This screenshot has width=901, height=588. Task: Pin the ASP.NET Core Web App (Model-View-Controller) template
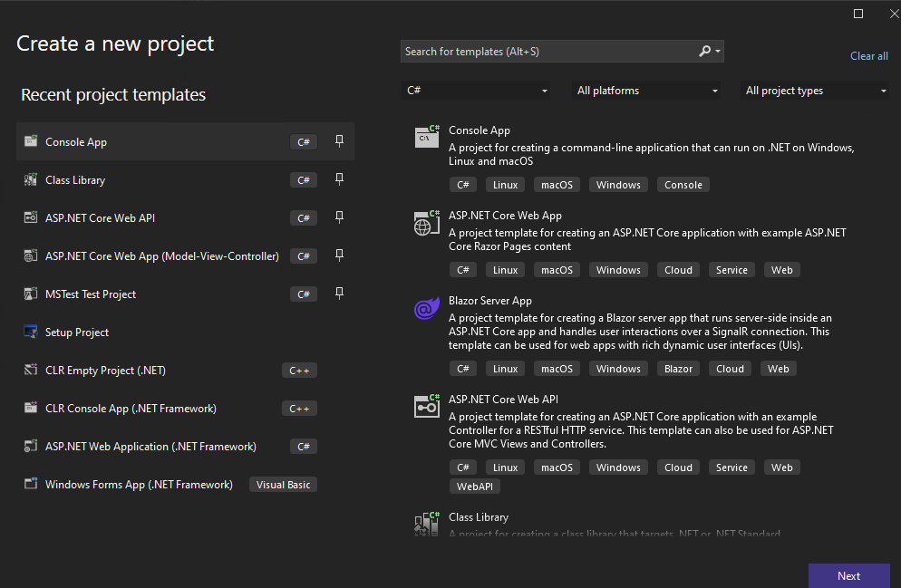340,255
